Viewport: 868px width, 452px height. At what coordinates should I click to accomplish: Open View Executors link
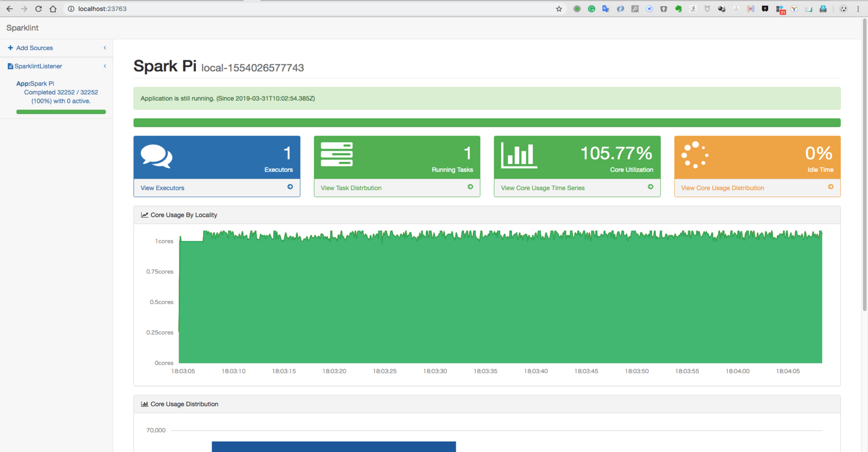[x=162, y=188]
